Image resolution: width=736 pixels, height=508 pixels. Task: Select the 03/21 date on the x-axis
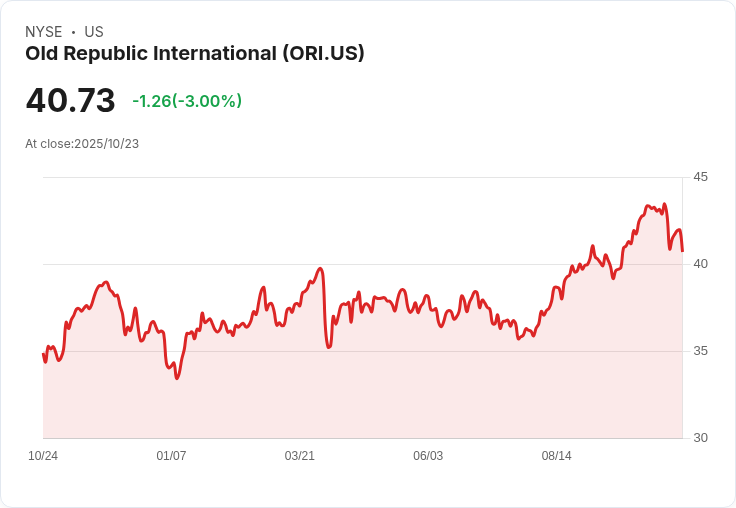300,456
